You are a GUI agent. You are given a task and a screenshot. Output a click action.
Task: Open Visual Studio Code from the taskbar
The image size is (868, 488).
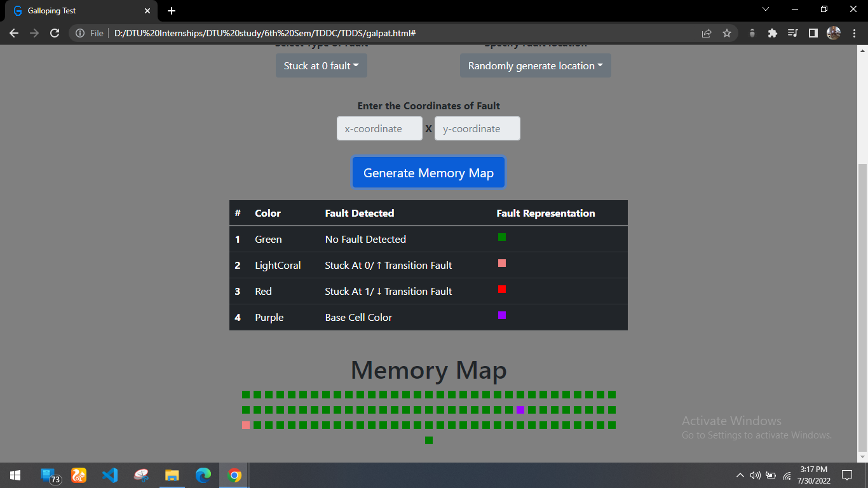tap(110, 475)
